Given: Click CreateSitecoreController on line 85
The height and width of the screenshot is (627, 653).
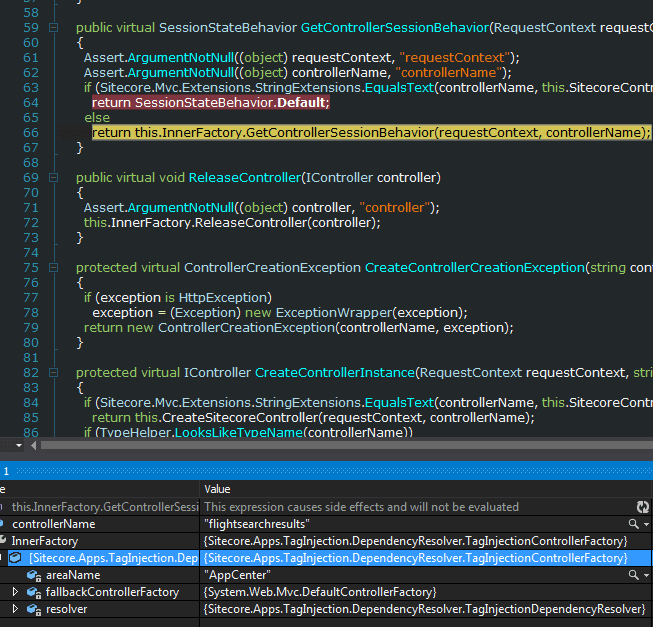Looking at the screenshot, I should point(240,418).
